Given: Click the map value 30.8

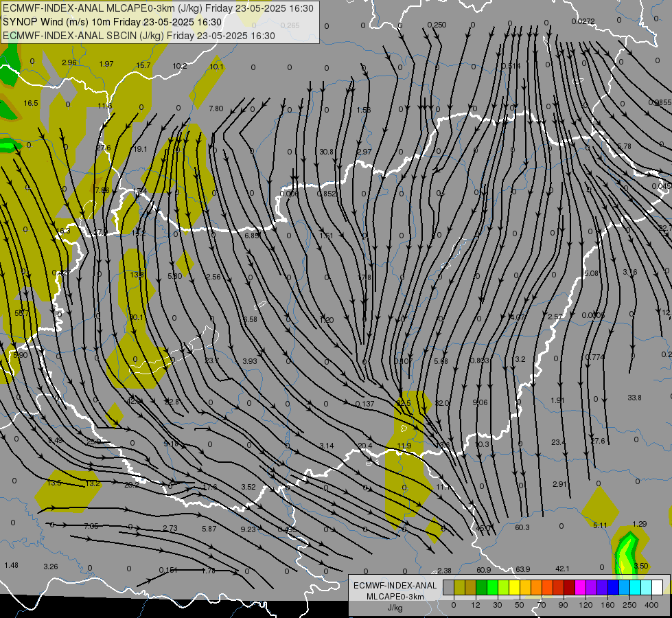Looking at the screenshot, I should point(326,152).
